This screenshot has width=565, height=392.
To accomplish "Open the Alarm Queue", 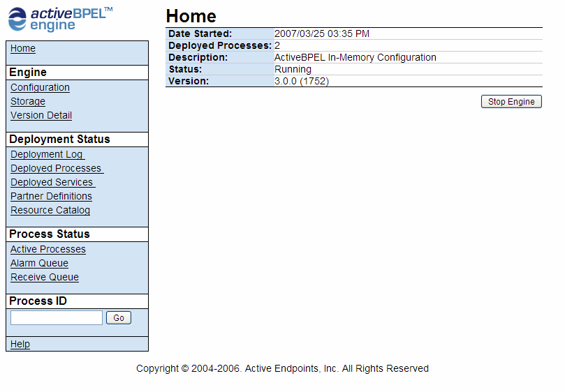I will click(x=39, y=264).
